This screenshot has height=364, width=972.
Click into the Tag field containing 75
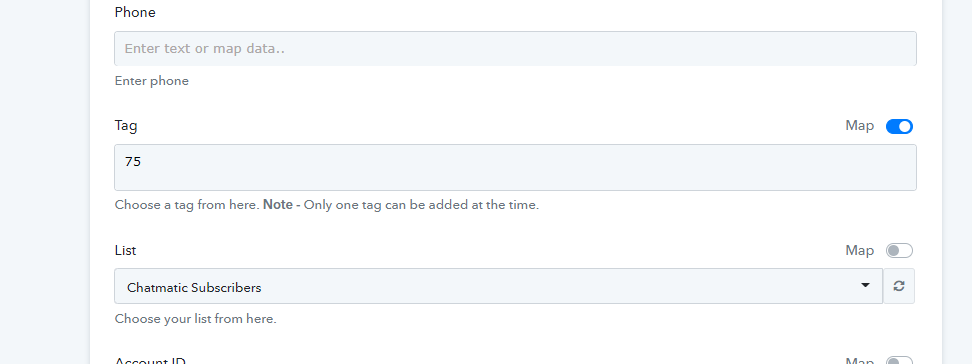tap(515, 167)
